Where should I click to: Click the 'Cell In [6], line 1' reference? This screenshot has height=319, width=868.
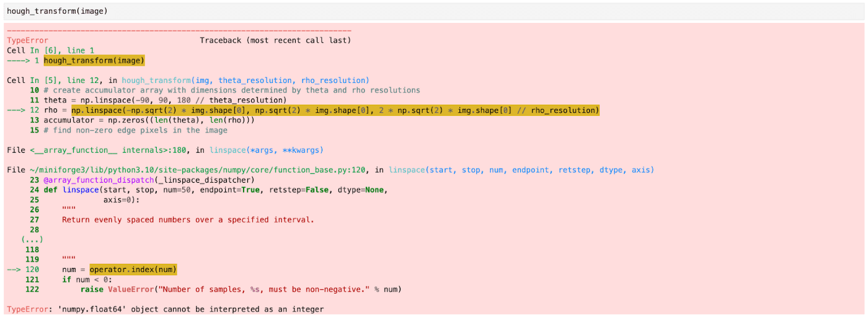(51, 50)
